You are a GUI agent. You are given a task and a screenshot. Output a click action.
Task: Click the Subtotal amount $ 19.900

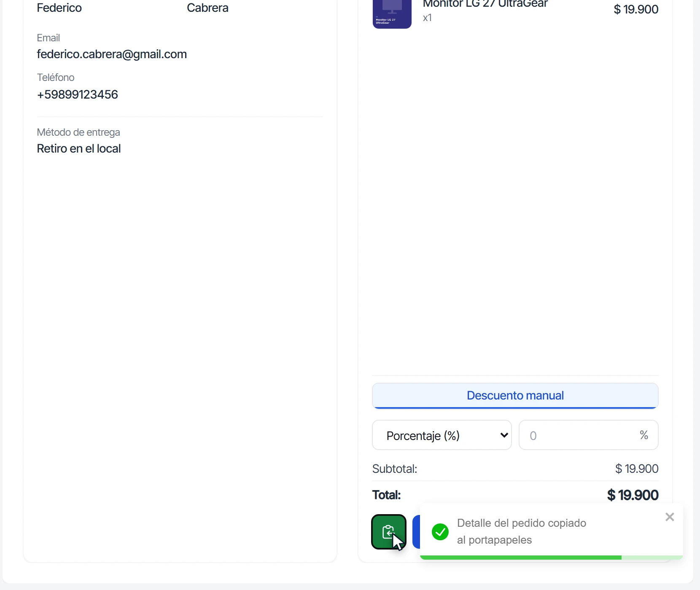637,469
